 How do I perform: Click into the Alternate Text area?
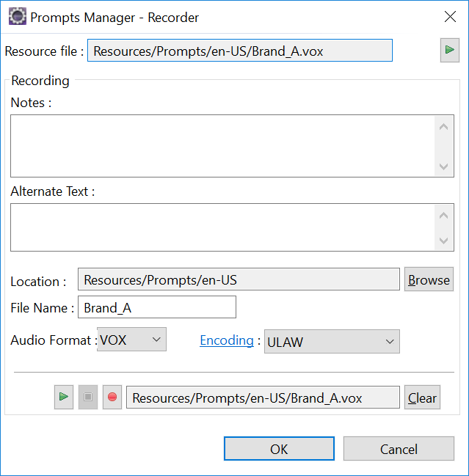222,227
